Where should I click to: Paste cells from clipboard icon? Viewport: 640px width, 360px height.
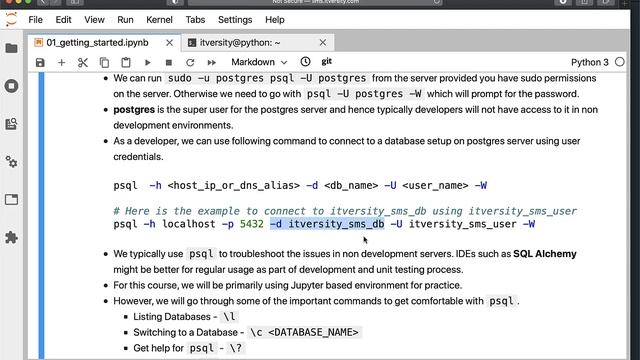pos(126,62)
